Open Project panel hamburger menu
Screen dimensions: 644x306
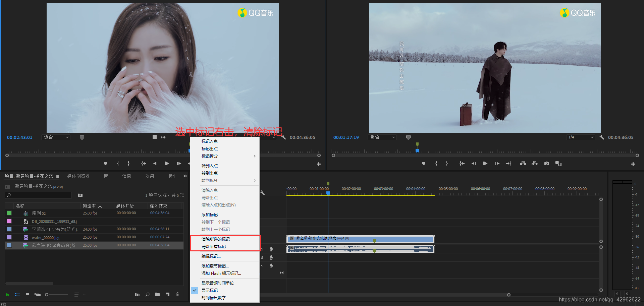(x=58, y=176)
